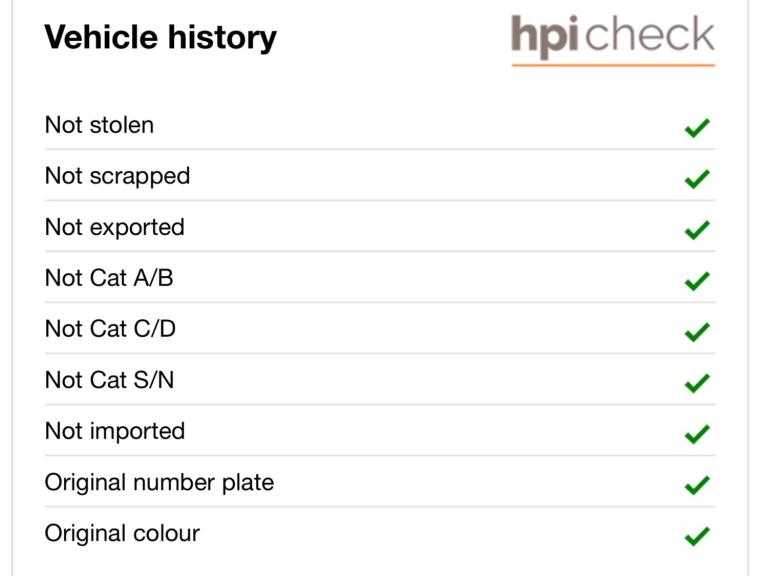This screenshot has width=768, height=576.
Task: Select the Original number plate label
Action: (x=159, y=482)
